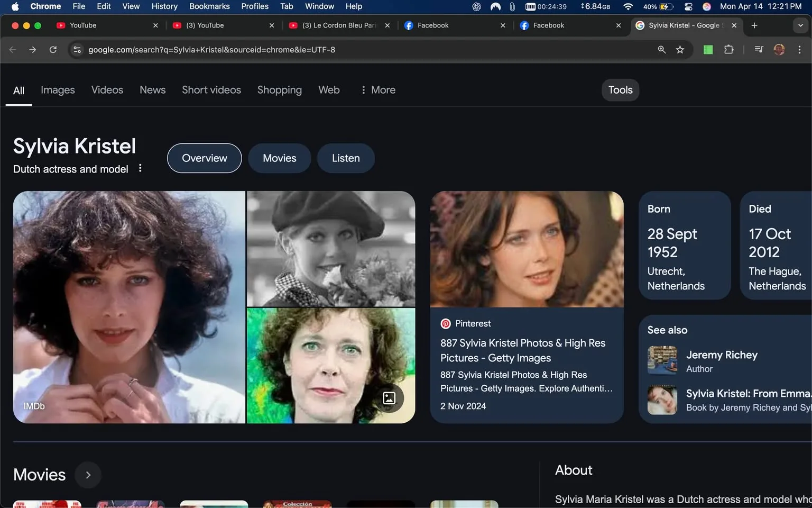Click the Siri icon in menu bar
The height and width of the screenshot is (508, 812).
tap(707, 6)
